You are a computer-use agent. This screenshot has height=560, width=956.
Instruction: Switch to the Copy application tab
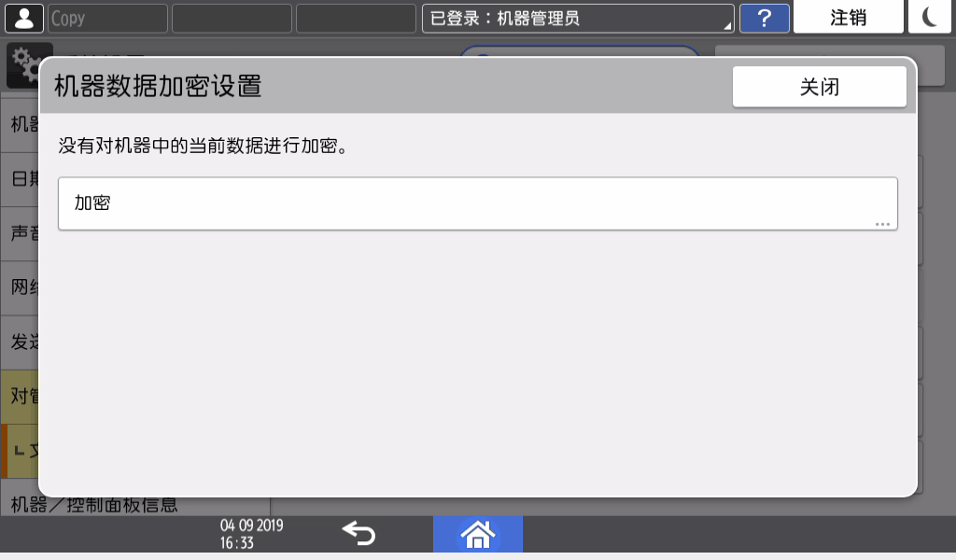pos(106,17)
